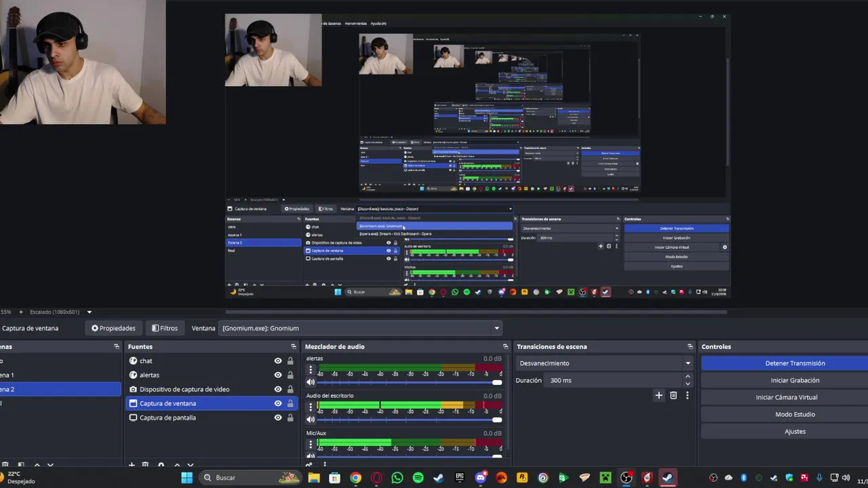Click the monitor icon of Captura de pantalla
Screen dimensions: 868x488
tap(133, 418)
